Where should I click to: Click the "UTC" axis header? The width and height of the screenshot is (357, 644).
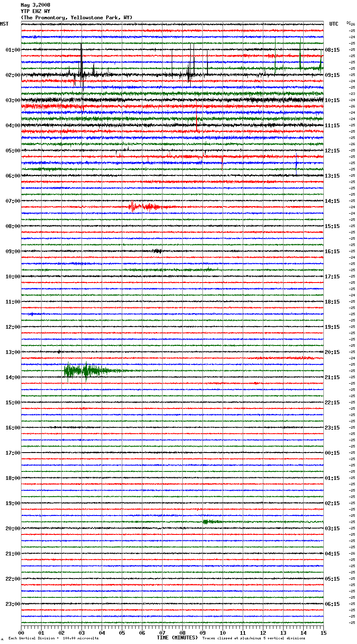point(334,24)
